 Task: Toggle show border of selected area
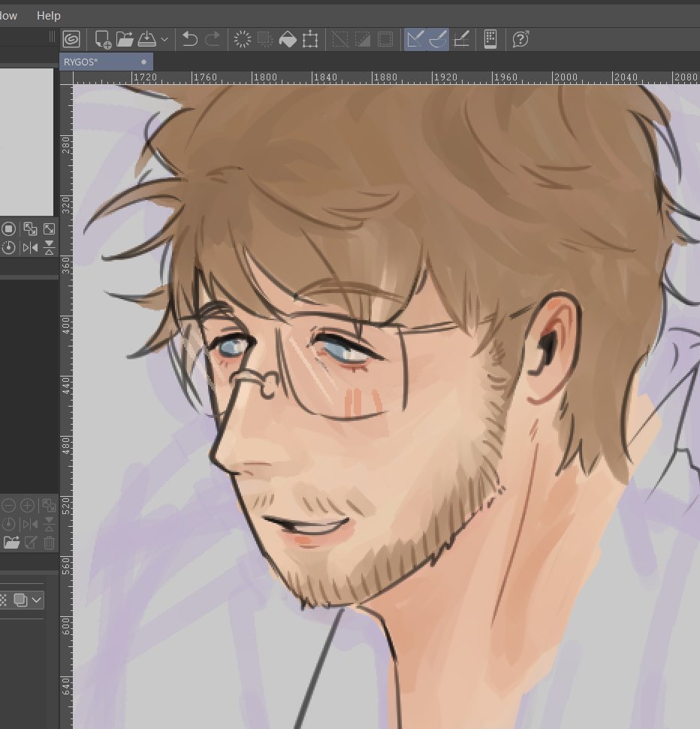pyautogui.click(x=385, y=40)
